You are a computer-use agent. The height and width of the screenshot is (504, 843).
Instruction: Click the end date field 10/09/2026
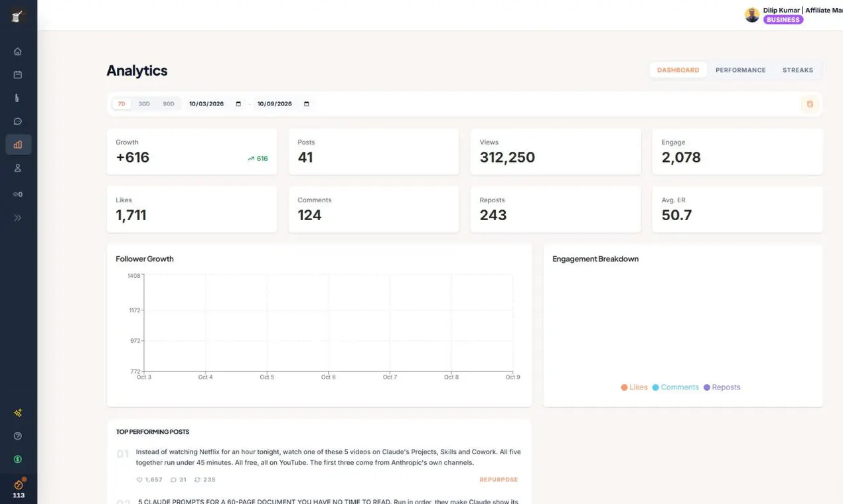[283, 104]
